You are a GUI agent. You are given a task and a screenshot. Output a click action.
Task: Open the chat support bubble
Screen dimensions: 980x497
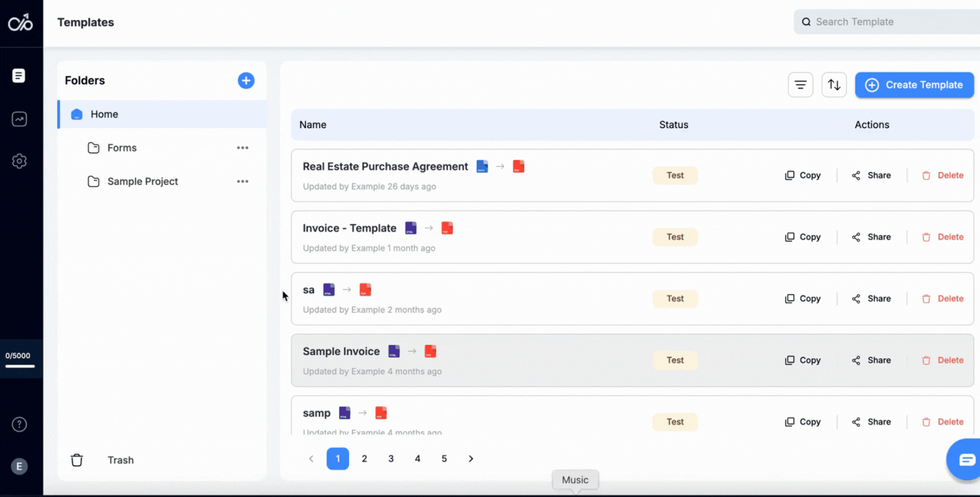point(966,459)
